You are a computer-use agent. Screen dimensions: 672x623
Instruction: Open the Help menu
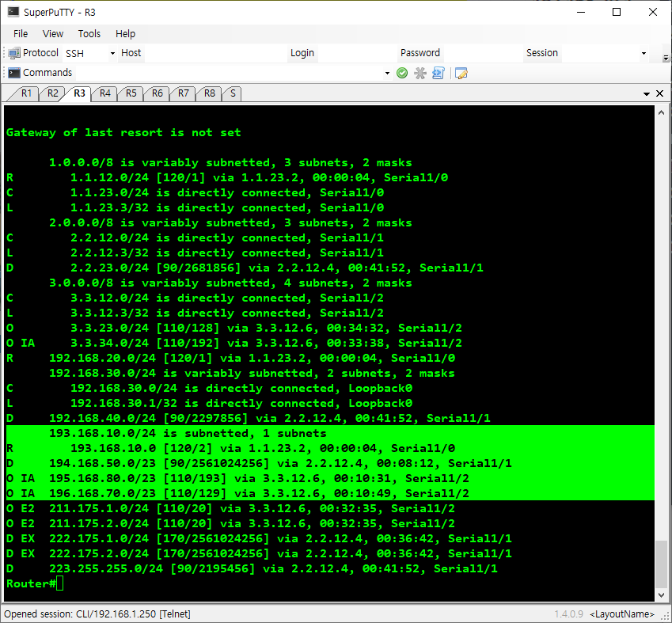125,34
